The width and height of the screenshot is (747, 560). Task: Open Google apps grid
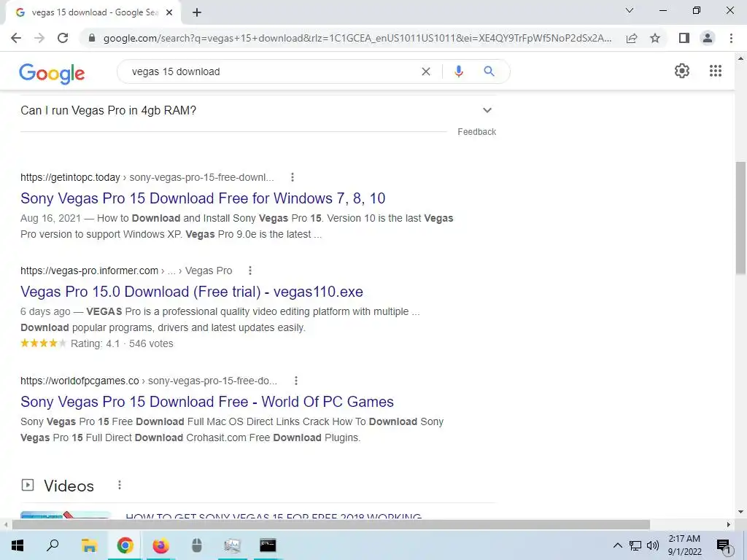716,71
